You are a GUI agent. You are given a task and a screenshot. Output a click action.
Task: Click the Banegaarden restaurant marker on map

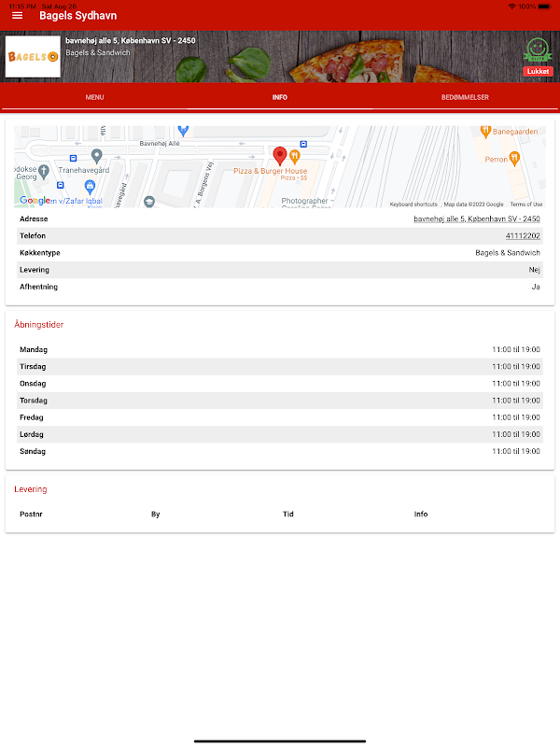(x=485, y=132)
